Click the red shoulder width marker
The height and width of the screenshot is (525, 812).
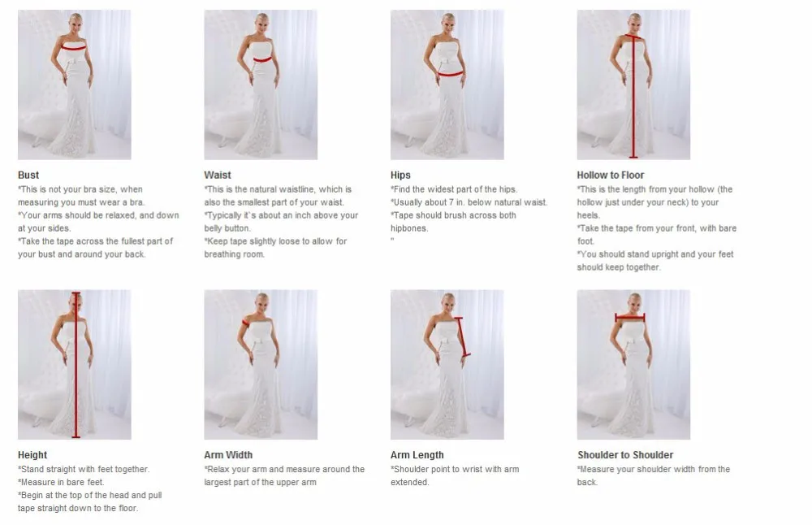630,317
